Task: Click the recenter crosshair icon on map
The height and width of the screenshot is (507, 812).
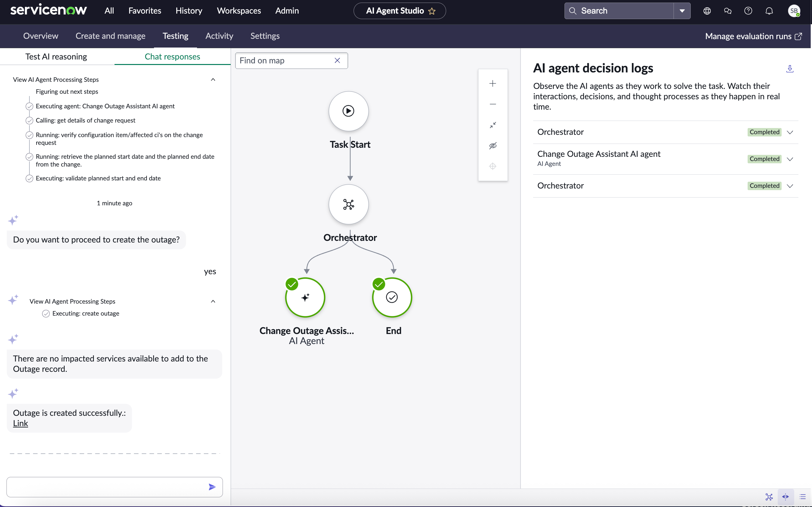Action: click(x=492, y=166)
